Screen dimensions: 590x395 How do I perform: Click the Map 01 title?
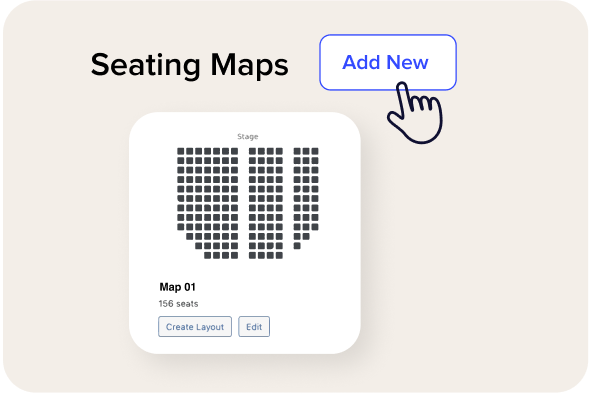click(178, 287)
